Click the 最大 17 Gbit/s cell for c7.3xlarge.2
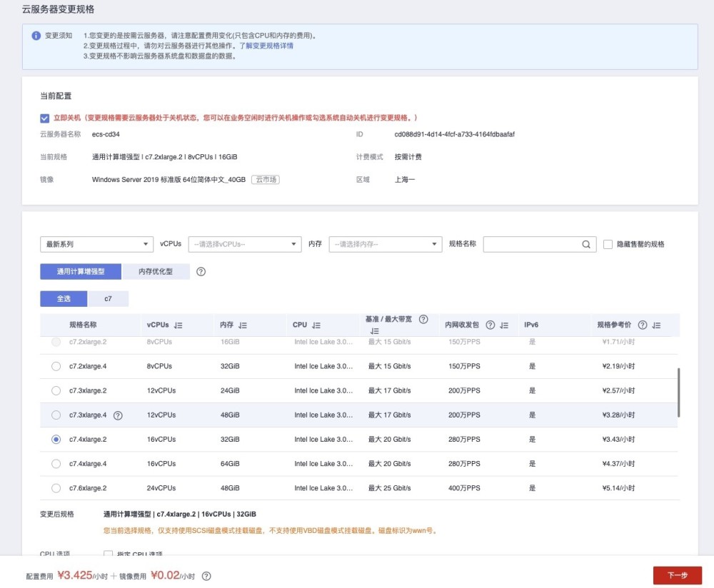 pyautogui.click(x=389, y=390)
